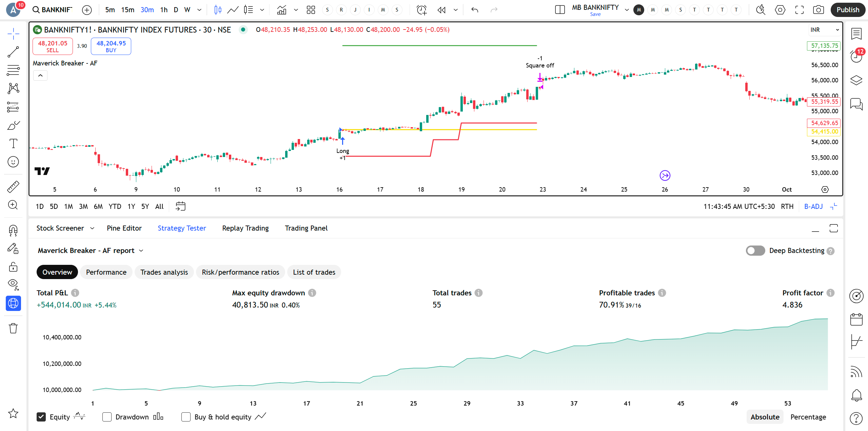Open the Stock Screener dropdown arrow
868x431 pixels.
92,228
